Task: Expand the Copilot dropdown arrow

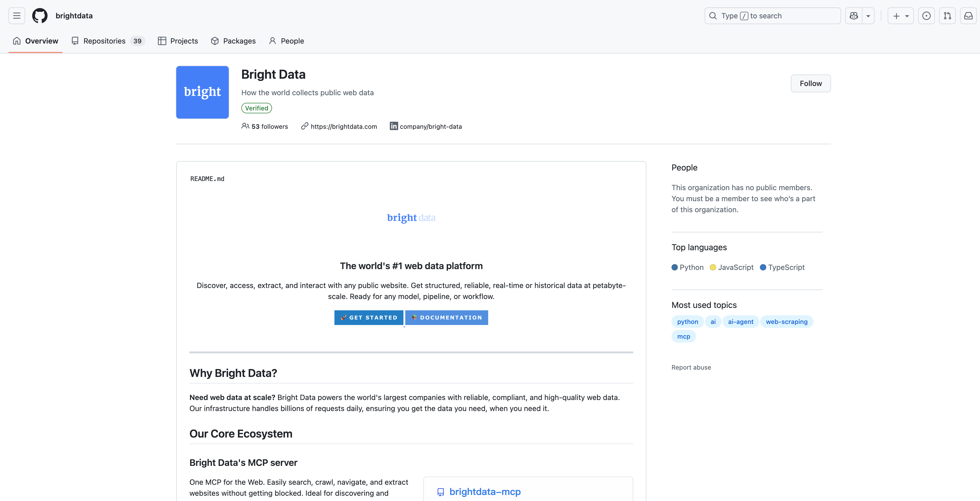Action: tap(868, 15)
